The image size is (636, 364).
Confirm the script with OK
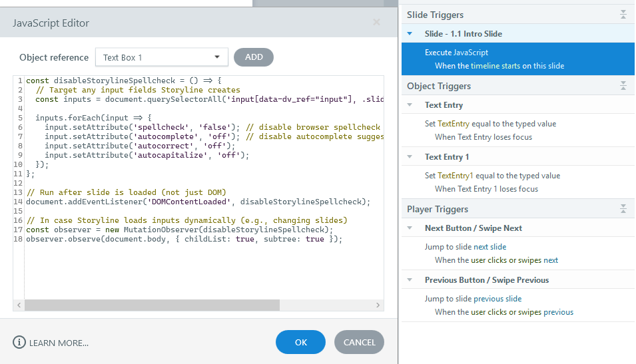coord(300,342)
